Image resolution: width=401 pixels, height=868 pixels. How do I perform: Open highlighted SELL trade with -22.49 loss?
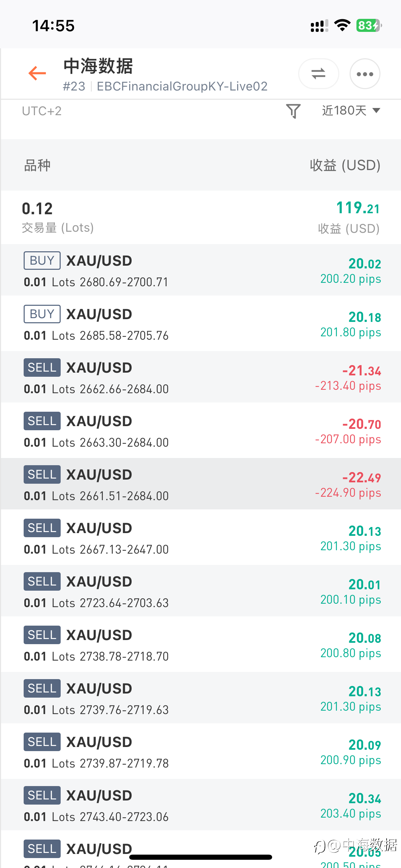(200, 484)
